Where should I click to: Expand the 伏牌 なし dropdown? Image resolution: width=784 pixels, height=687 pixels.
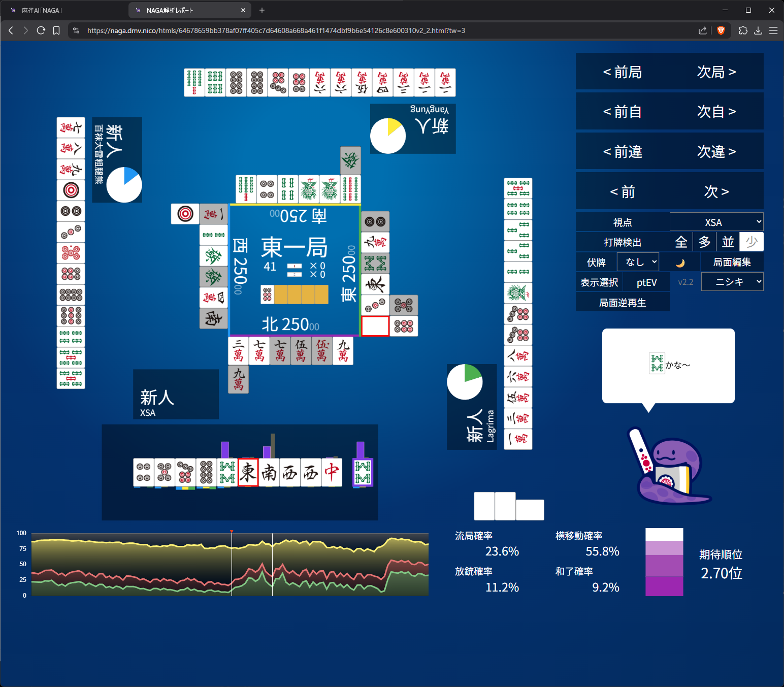pyautogui.click(x=638, y=262)
